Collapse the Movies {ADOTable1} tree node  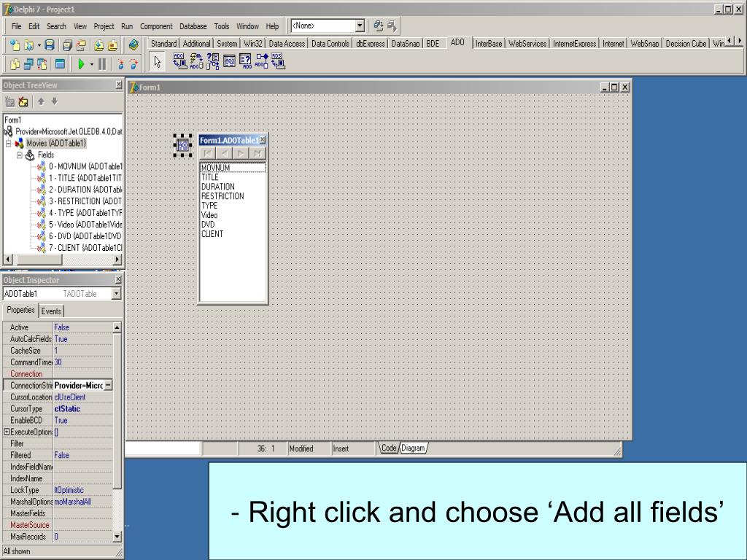(x=8, y=144)
